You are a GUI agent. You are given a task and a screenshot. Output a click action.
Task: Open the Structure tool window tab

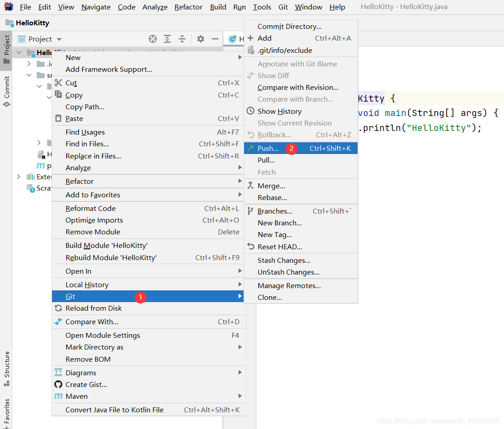[6, 368]
